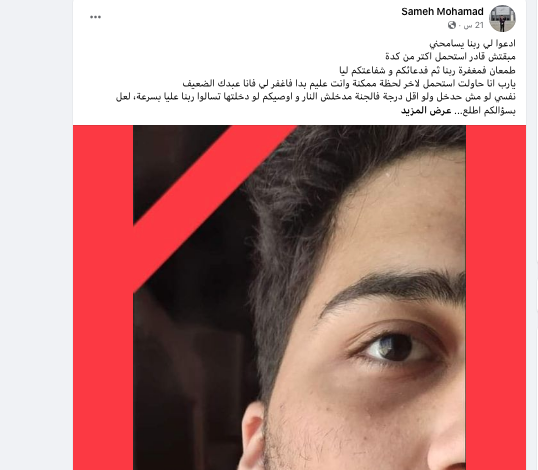Click the post line "ادعوا لي ربنا يسامحني"
538x470 pixels.
click(x=472, y=44)
